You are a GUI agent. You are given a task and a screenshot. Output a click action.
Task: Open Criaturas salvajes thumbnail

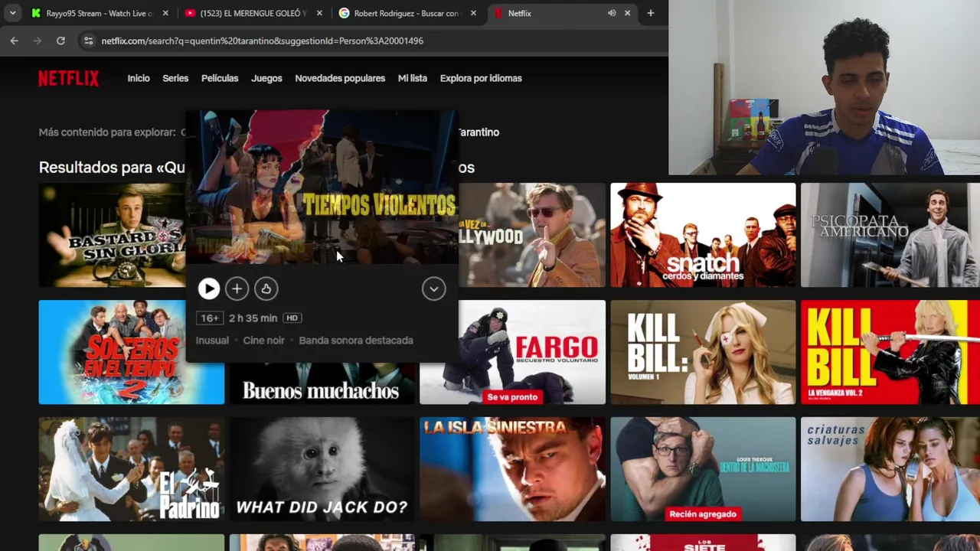tap(890, 469)
